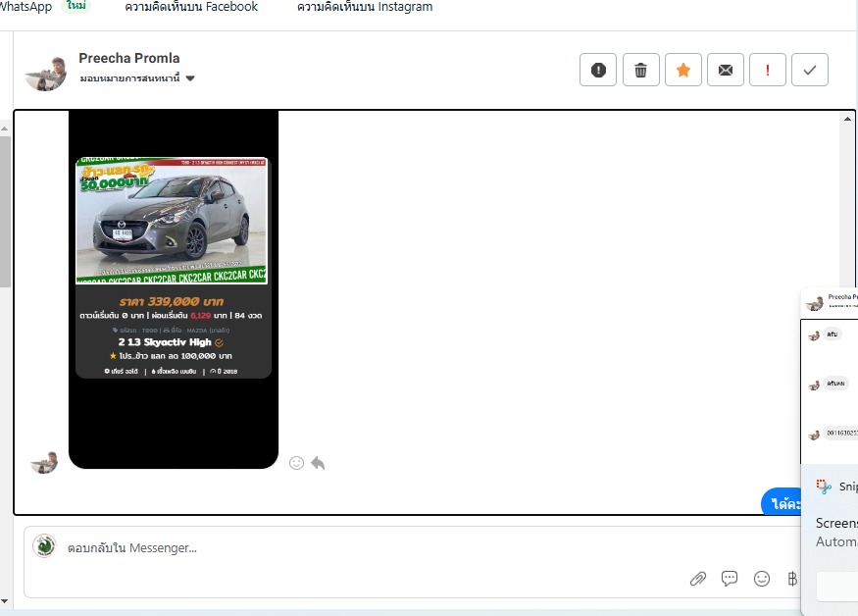The image size is (858, 616).
Task: Expand the assign conversation dropdown
Action: point(190,78)
